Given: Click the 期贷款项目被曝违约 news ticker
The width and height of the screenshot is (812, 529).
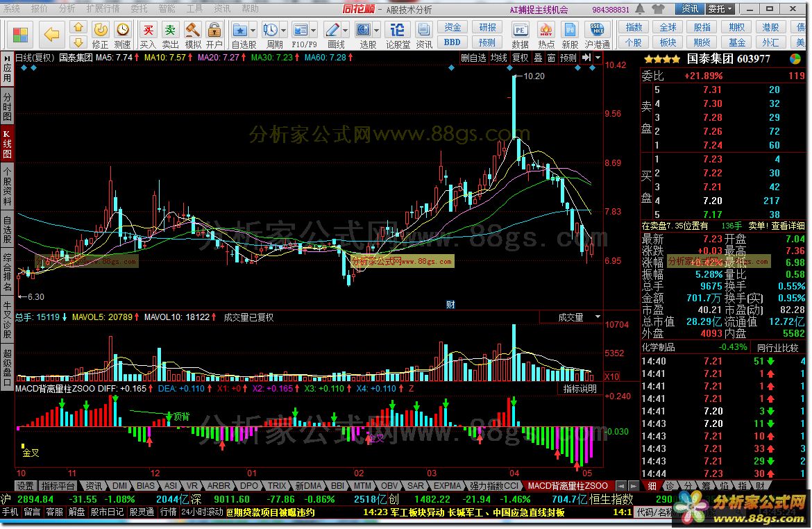Looking at the screenshot, I should [x=271, y=512].
